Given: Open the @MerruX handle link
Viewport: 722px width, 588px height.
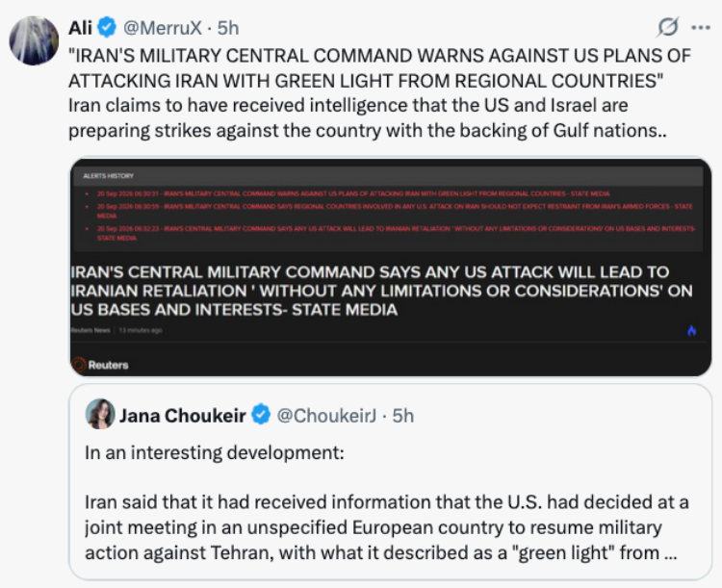Looking at the screenshot, I should tap(163, 28).
